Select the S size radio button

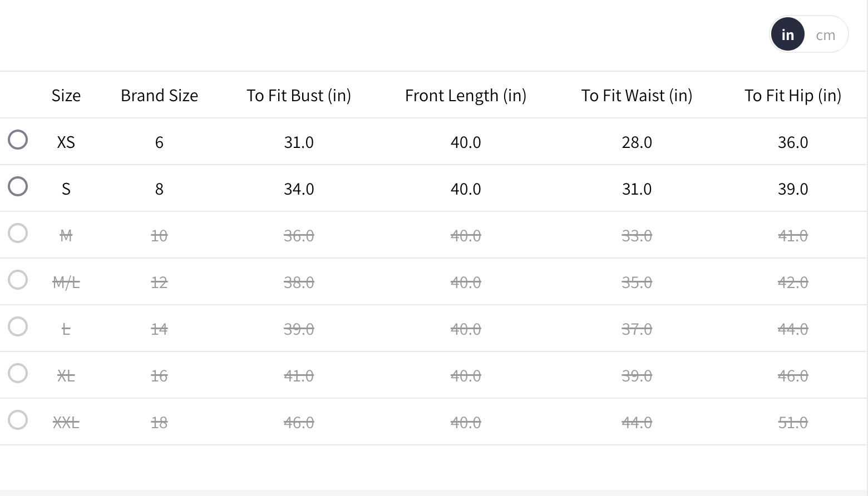pyautogui.click(x=18, y=187)
